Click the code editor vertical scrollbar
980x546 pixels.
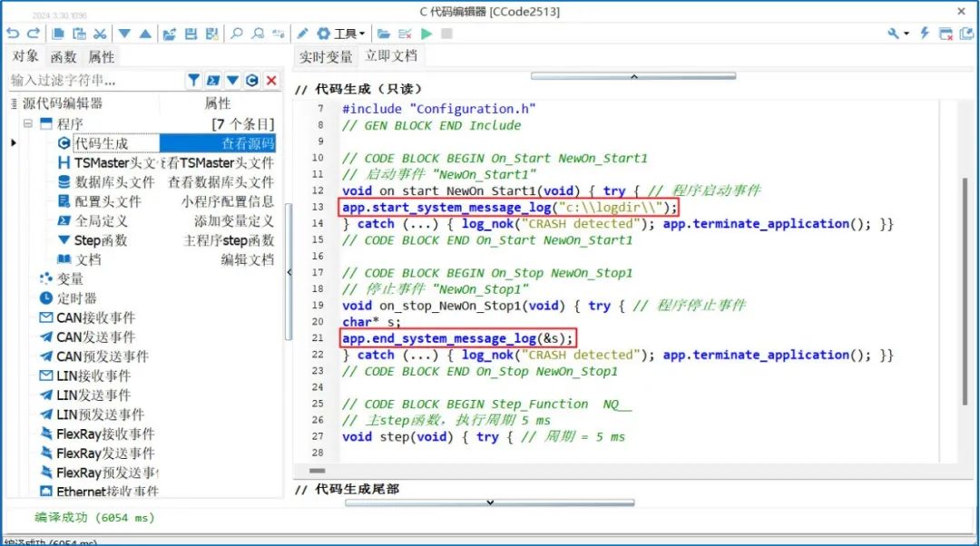pyautogui.click(x=965, y=290)
